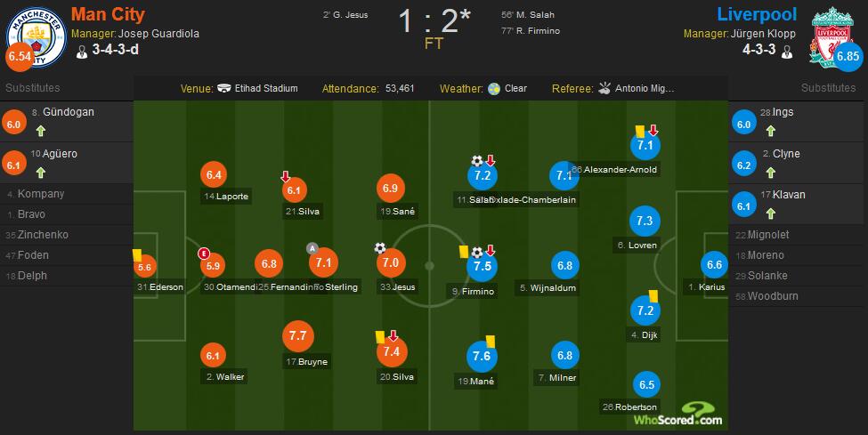Screen dimensions: 868x435
Task: Click the goal ball icon on Jesus
Action: coord(381,248)
